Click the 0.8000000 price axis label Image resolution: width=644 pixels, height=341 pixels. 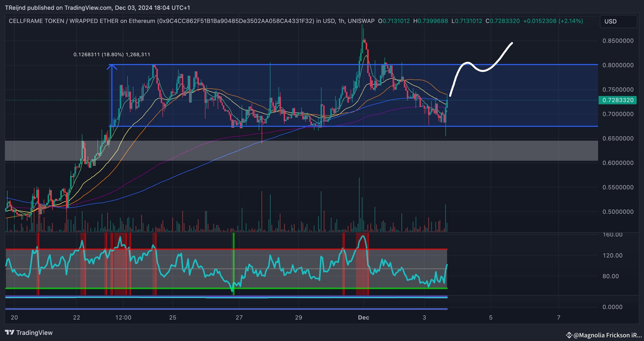point(618,65)
